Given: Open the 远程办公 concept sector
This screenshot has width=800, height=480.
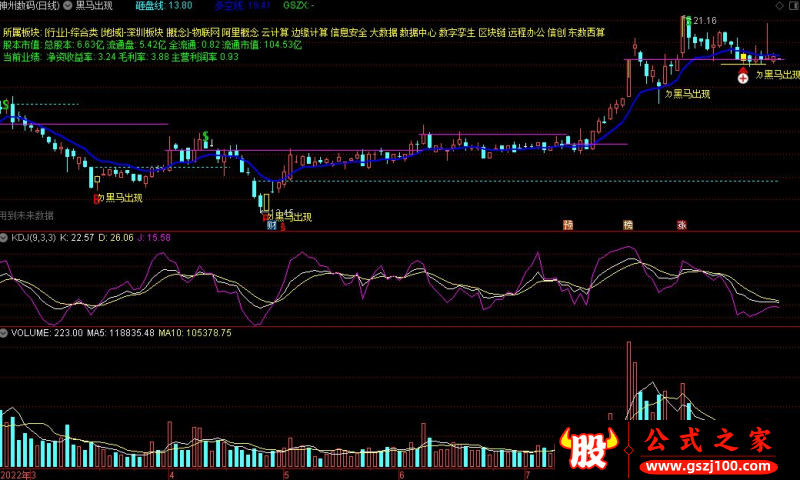Looking at the screenshot, I should [x=527, y=33].
